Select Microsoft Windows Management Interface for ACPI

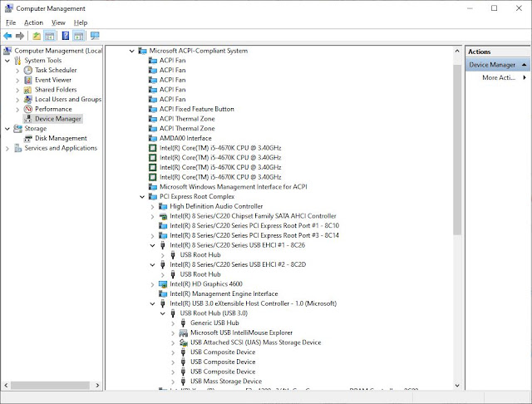click(233, 187)
